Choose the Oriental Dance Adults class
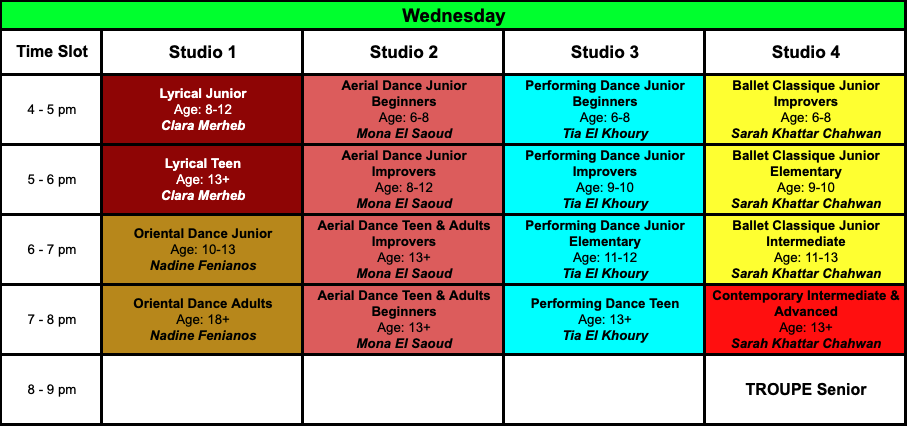Viewport: 907px width, 427px height. point(202,319)
